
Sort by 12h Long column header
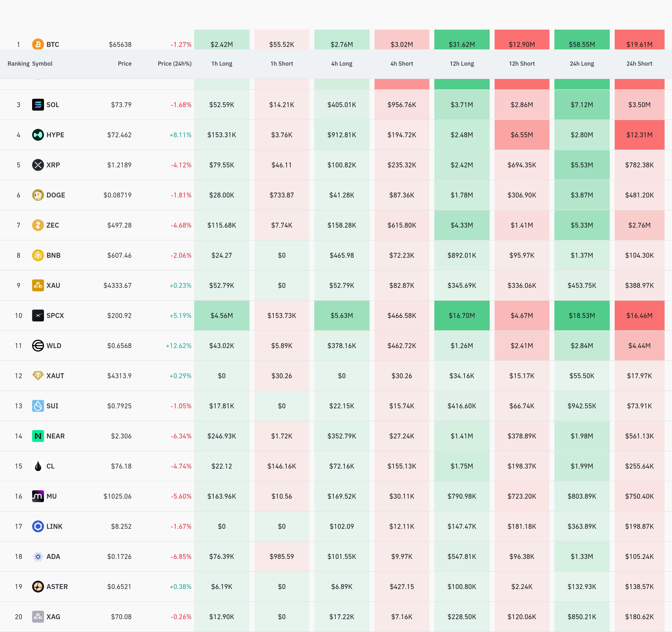coord(462,63)
